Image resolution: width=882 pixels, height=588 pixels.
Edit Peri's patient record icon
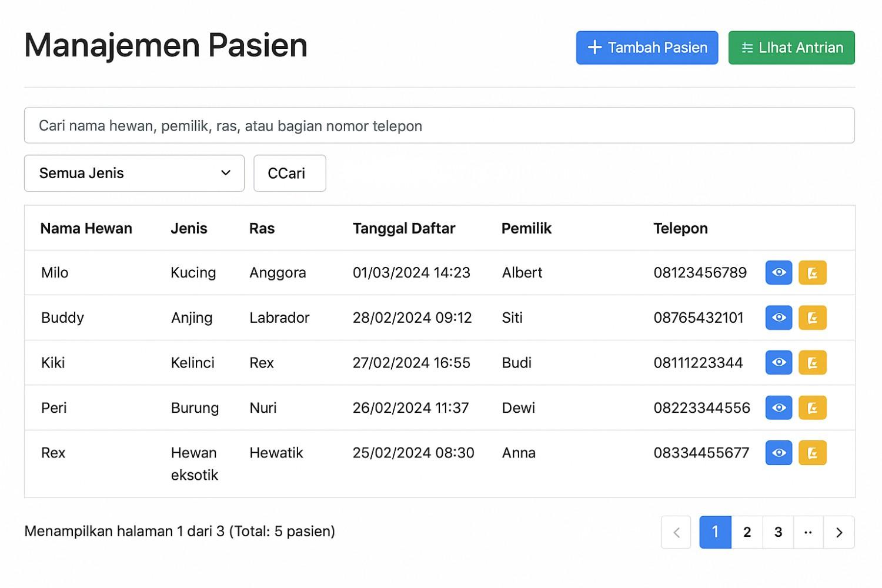(x=813, y=407)
